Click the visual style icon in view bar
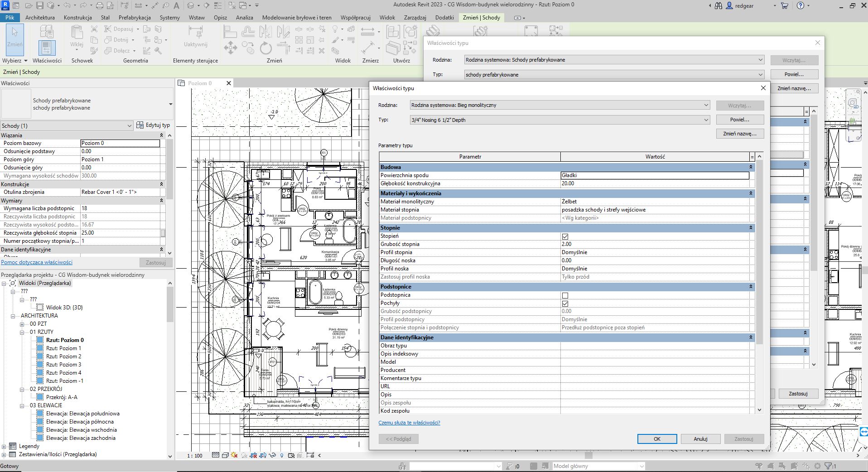 tap(225, 455)
